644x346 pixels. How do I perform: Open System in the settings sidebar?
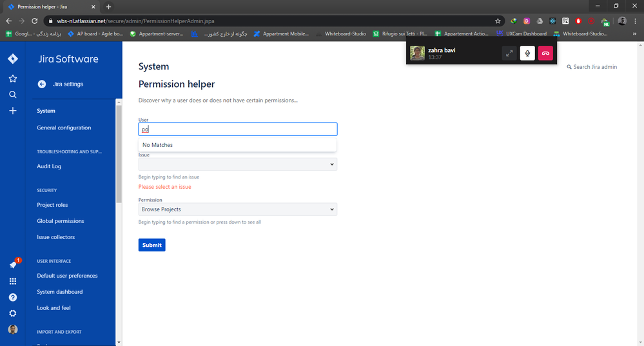coord(46,111)
